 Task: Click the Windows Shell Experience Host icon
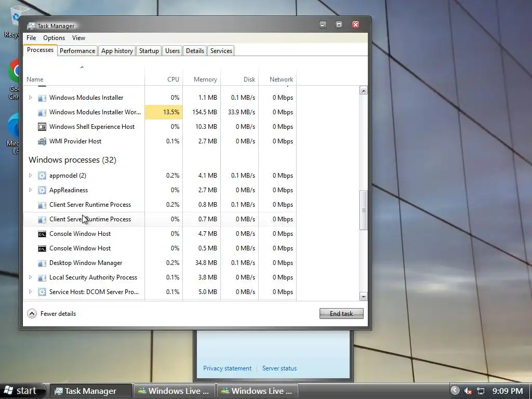click(x=42, y=127)
